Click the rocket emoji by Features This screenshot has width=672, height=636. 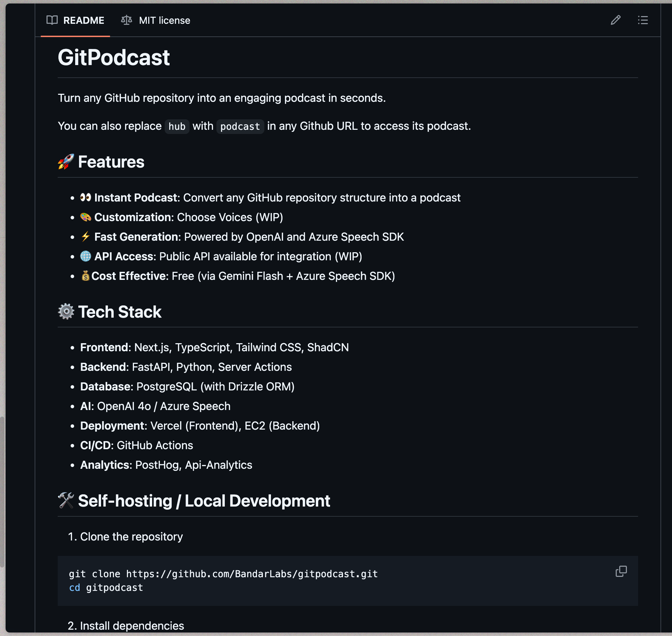coord(66,162)
